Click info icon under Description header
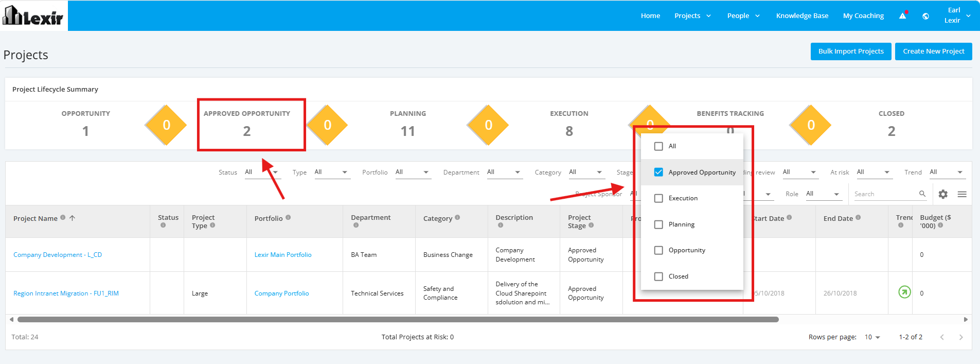The image size is (980, 364). 501,225
